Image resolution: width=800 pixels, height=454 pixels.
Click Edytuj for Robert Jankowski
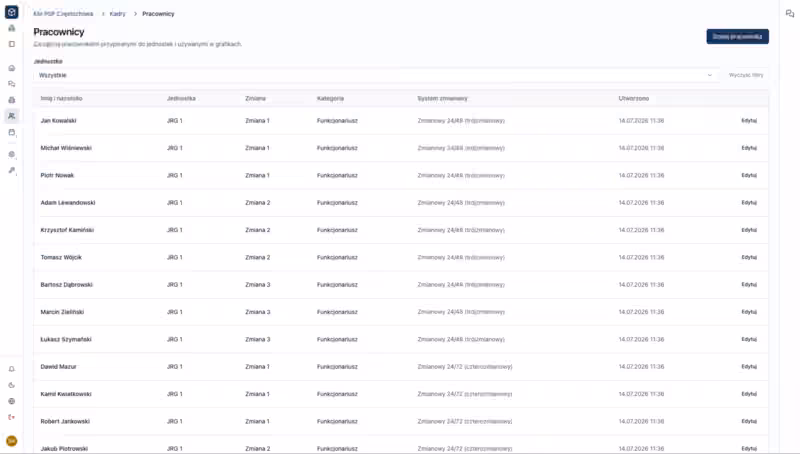[x=749, y=421]
